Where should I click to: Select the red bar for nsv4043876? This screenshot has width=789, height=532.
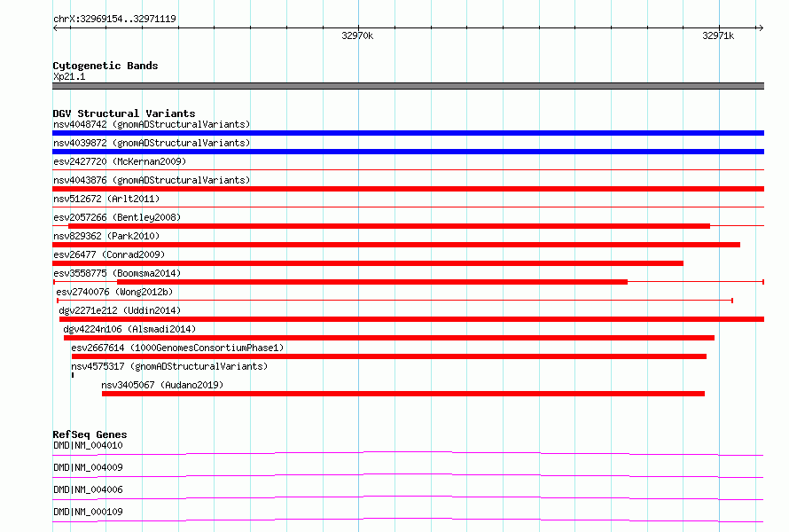tap(408, 189)
